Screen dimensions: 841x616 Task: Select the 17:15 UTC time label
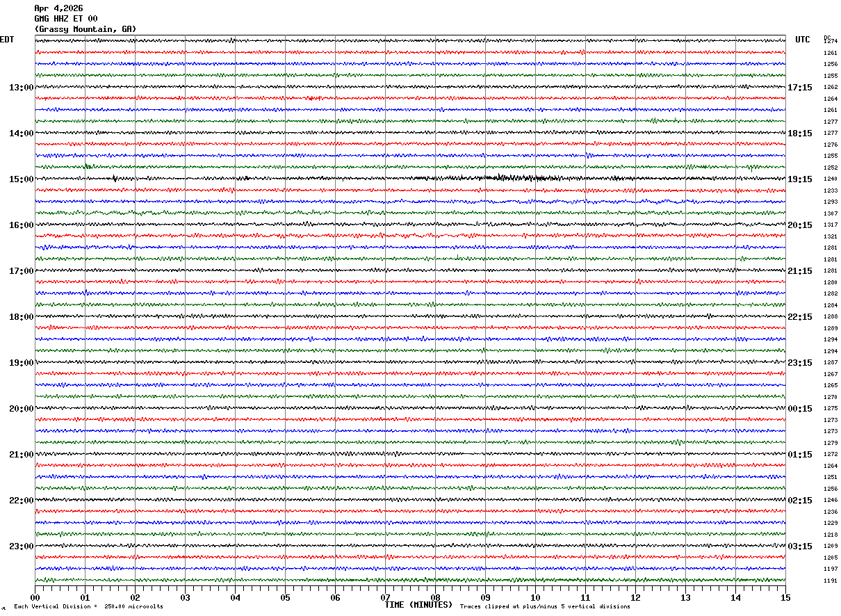(x=799, y=88)
